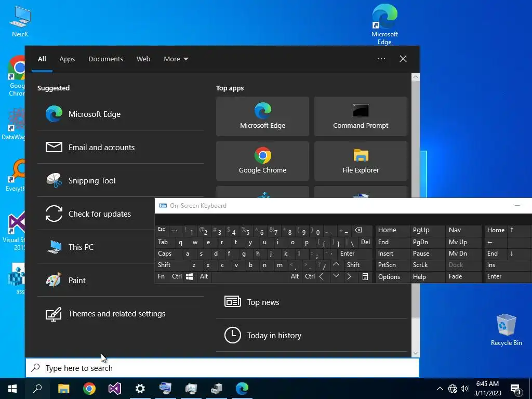Select Check for updates suggestion

pyautogui.click(x=96, y=214)
